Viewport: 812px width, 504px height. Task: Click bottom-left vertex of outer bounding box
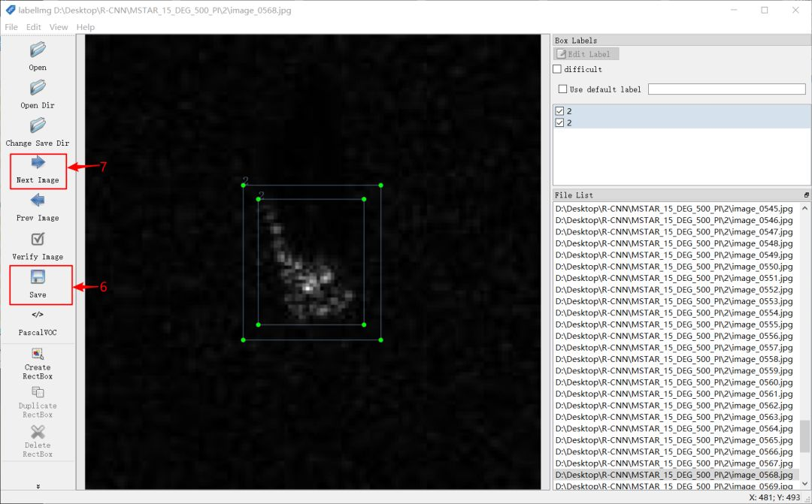click(244, 340)
